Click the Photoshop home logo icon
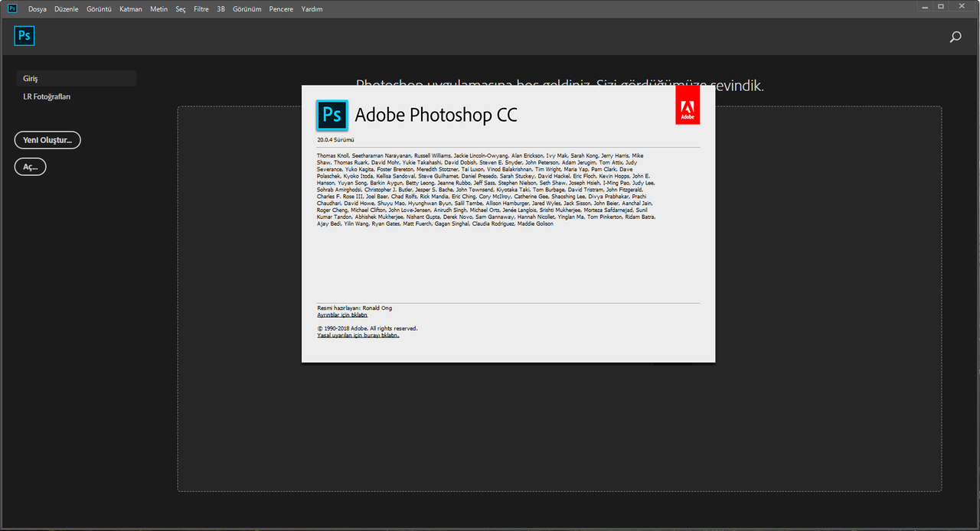The height and width of the screenshot is (531, 980). pyautogui.click(x=24, y=36)
